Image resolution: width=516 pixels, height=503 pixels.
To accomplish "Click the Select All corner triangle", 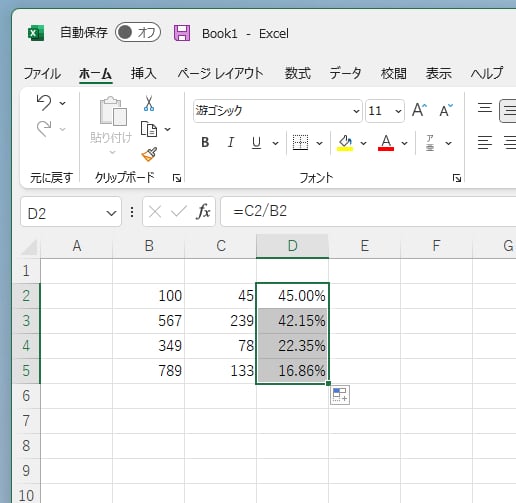I will point(29,247).
